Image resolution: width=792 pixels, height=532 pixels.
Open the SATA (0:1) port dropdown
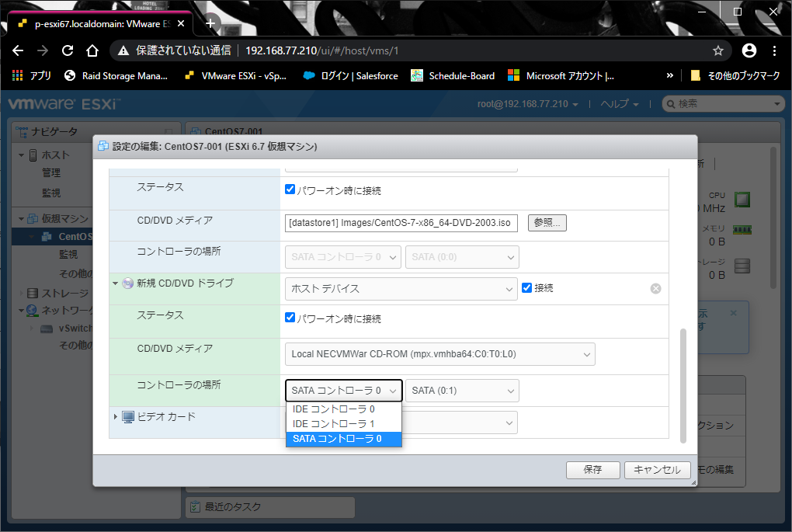click(462, 391)
